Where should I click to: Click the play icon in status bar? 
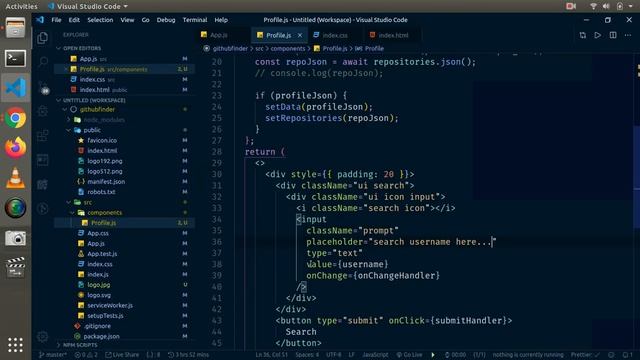(433, 355)
